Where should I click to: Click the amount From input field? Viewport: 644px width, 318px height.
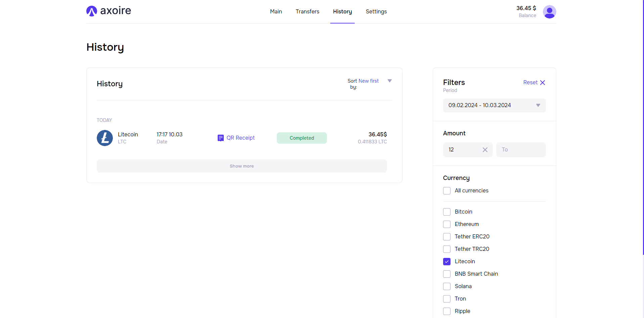(x=468, y=150)
